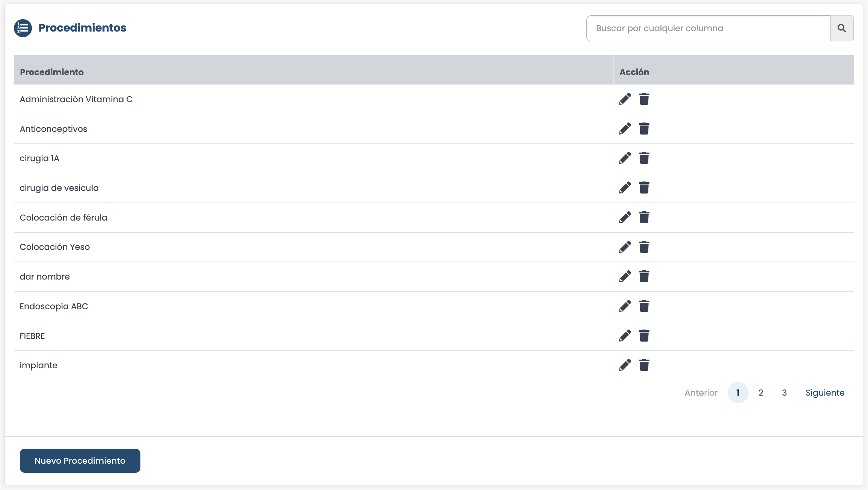This screenshot has height=490, width=868.
Task: Click trash icon in FIEBRE row
Action: 644,336
